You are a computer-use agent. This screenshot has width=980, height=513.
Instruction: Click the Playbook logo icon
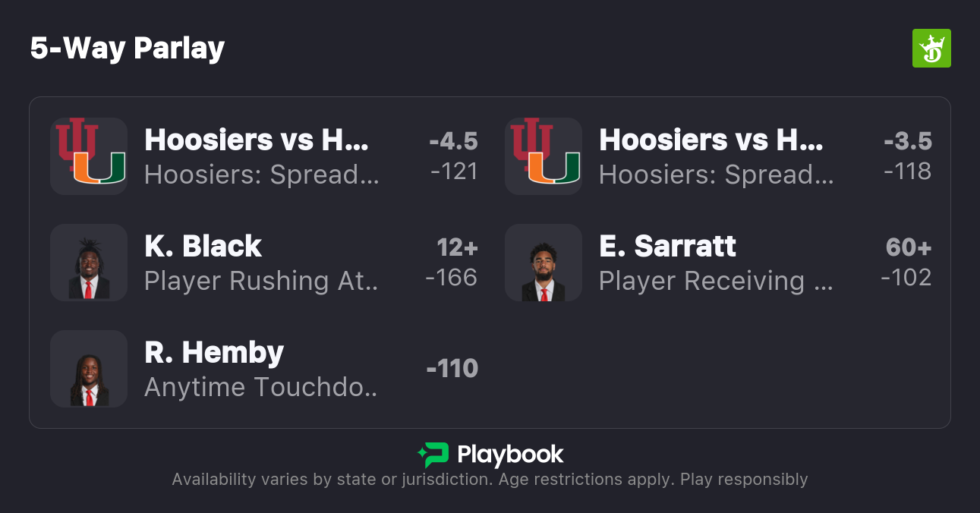[433, 455]
